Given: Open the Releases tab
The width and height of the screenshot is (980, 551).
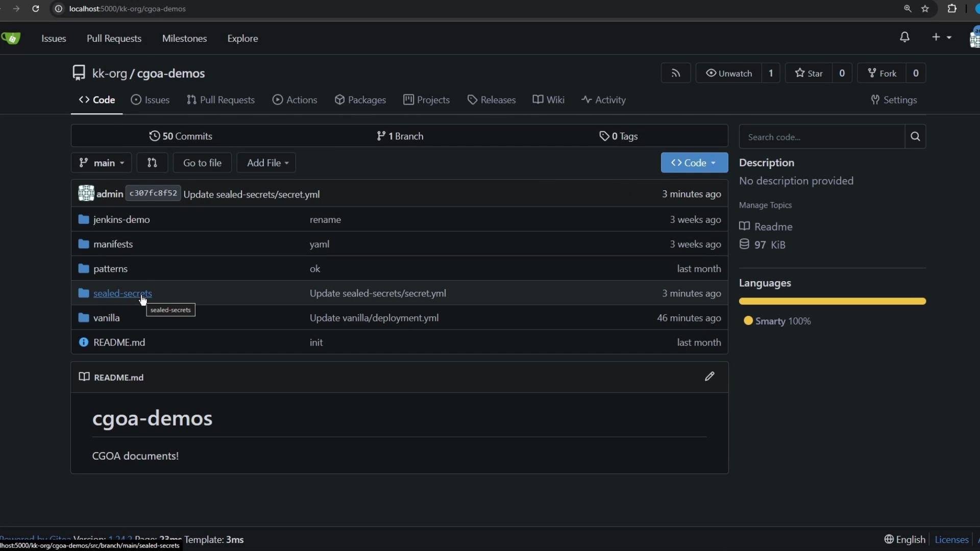Looking at the screenshot, I should (x=492, y=100).
